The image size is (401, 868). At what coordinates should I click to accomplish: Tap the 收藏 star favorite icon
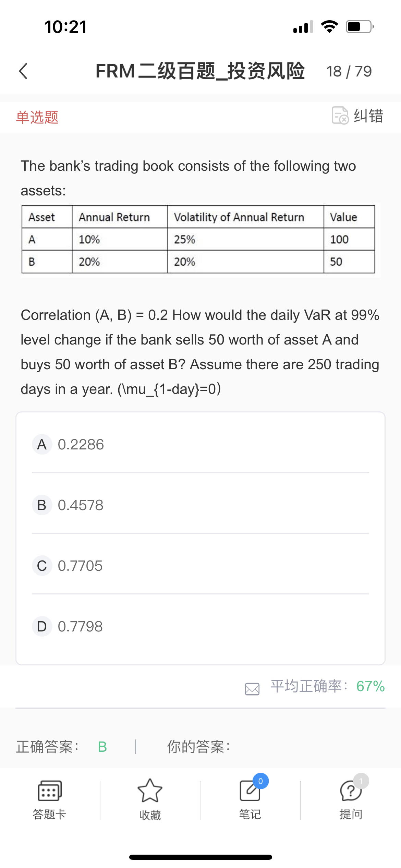(x=150, y=791)
